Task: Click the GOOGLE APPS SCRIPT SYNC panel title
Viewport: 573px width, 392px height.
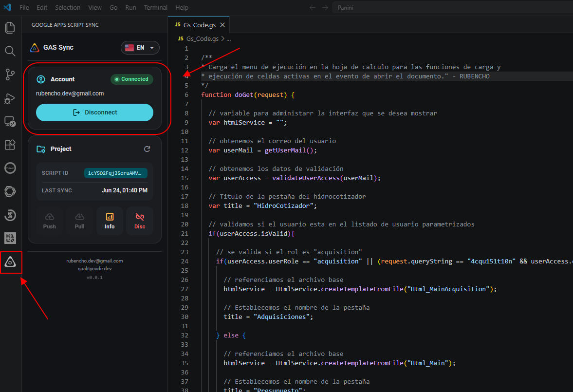Action: click(65, 25)
